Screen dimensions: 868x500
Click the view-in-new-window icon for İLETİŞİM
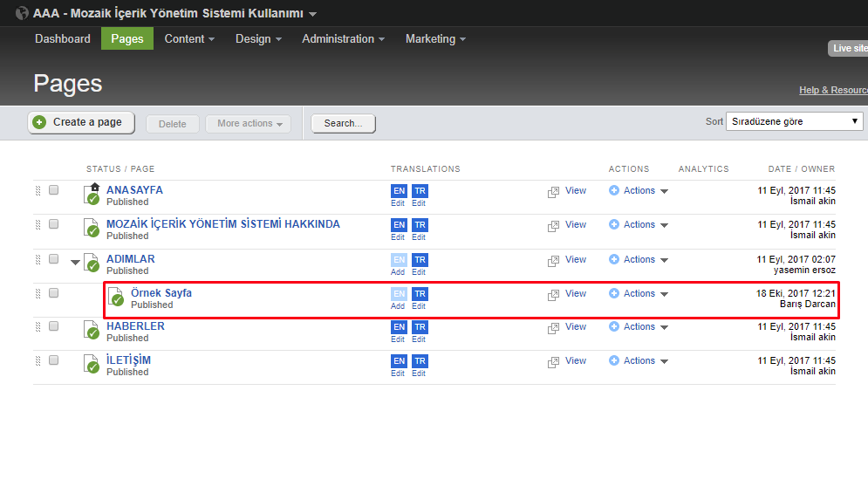[553, 363]
